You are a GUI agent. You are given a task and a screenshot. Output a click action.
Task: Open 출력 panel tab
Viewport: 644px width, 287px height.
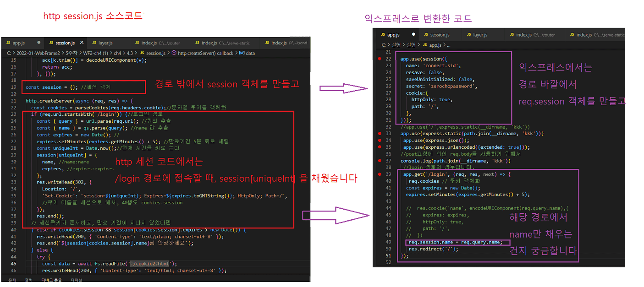click(x=29, y=280)
